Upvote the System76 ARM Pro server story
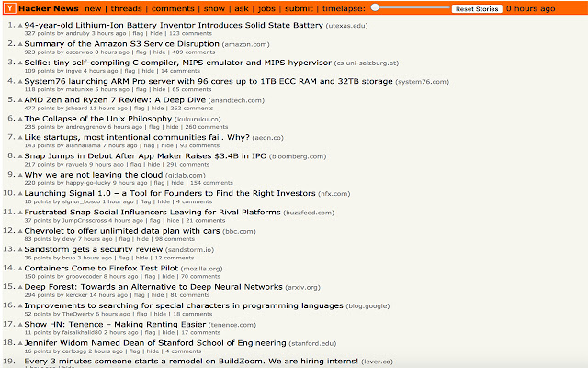Image resolution: width=588 pixels, height=368 pixels. pyautogui.click(x=20, y=82)
